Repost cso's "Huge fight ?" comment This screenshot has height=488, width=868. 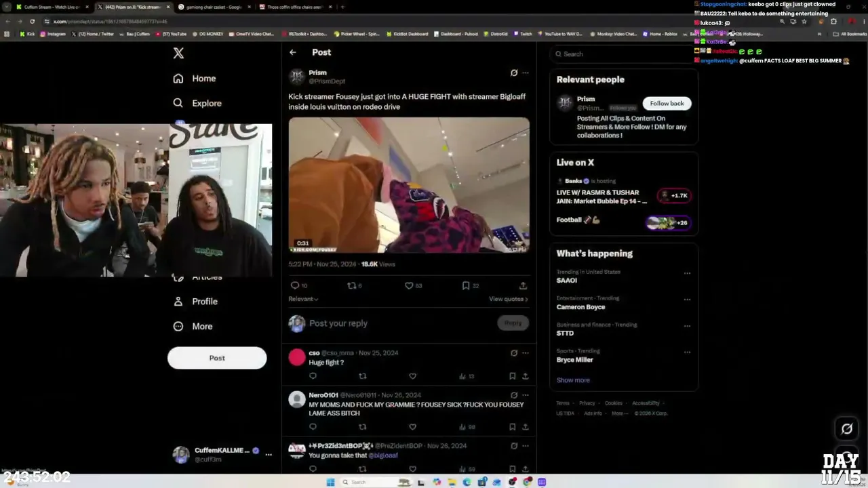pyautogui.click(x=362, y=376)
